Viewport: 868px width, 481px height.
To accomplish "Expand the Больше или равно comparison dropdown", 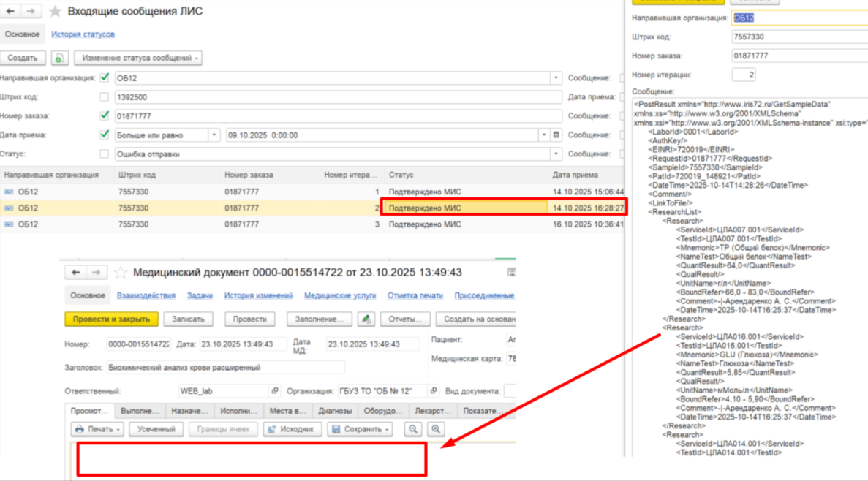I will 214,135.
